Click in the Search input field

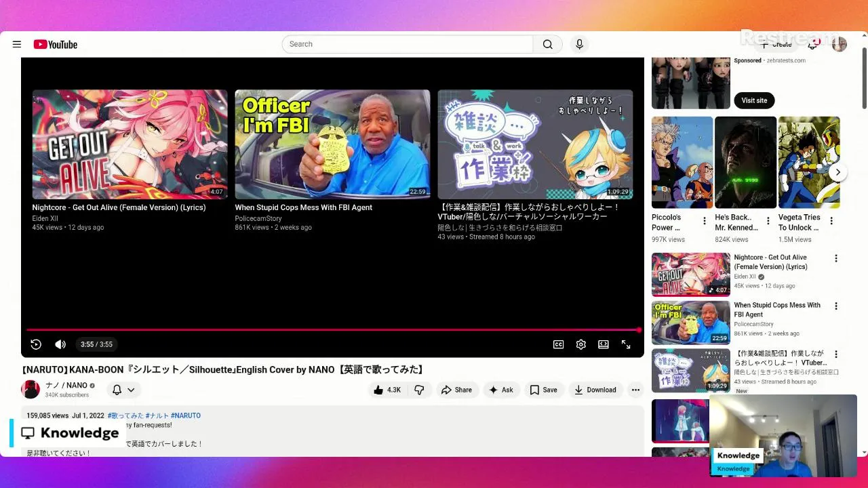[407, 44]
